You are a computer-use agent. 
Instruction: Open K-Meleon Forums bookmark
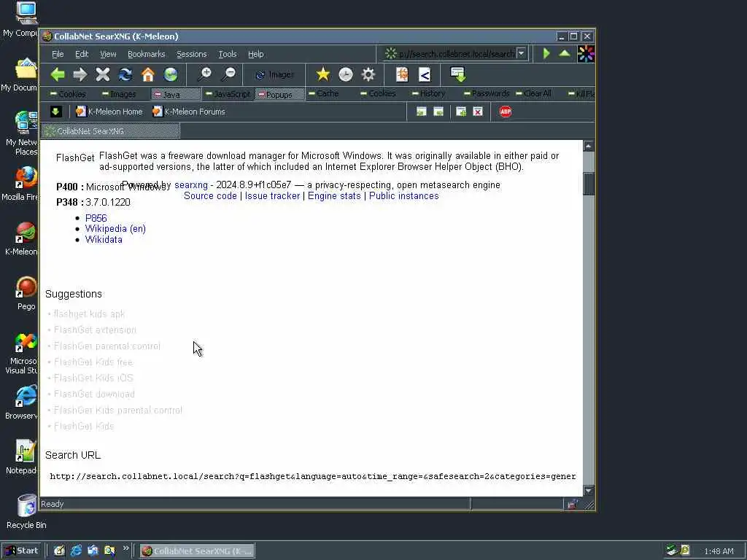click(x=189, y=112)
